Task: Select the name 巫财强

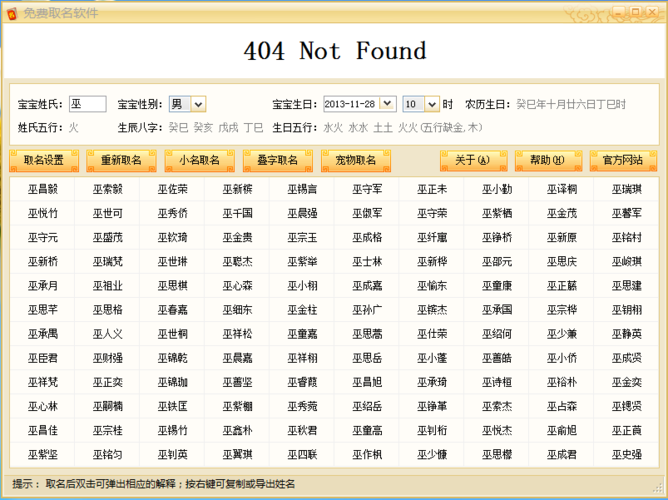Action: (x=108, y=358)
